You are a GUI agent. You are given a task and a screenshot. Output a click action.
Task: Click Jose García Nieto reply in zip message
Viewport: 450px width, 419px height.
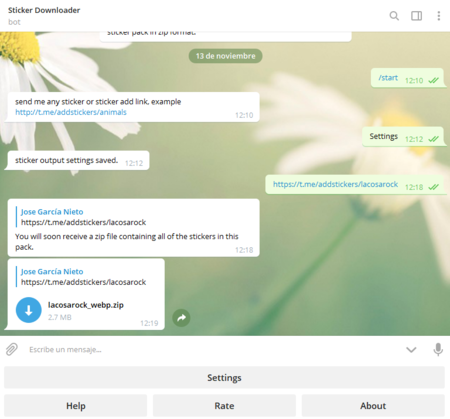(52, 271)
